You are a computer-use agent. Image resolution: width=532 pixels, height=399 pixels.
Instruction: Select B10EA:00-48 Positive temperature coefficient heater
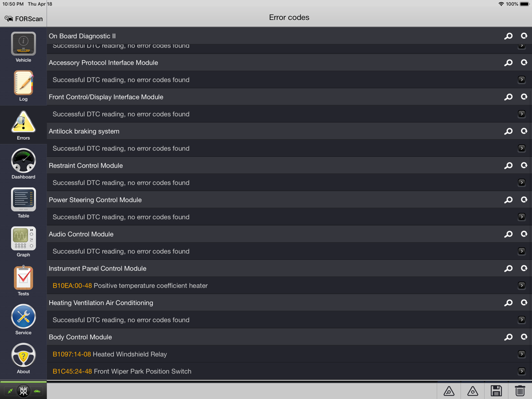290,286
